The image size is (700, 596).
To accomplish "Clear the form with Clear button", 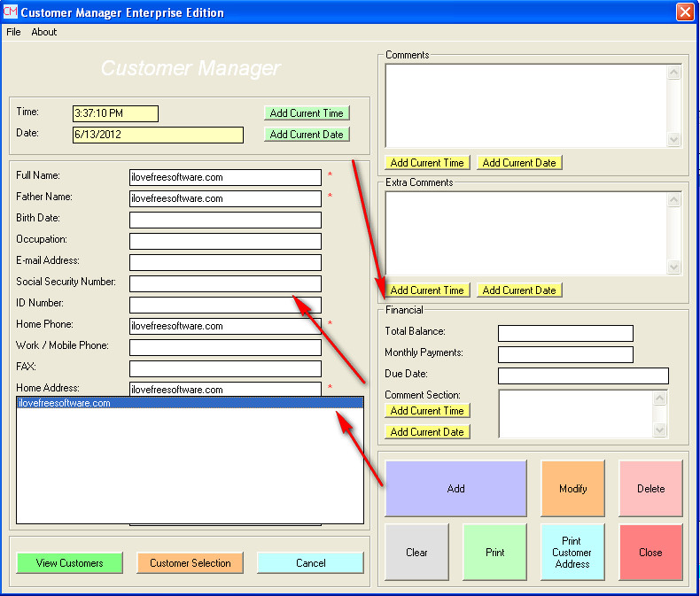I will [x=416, y=552].
